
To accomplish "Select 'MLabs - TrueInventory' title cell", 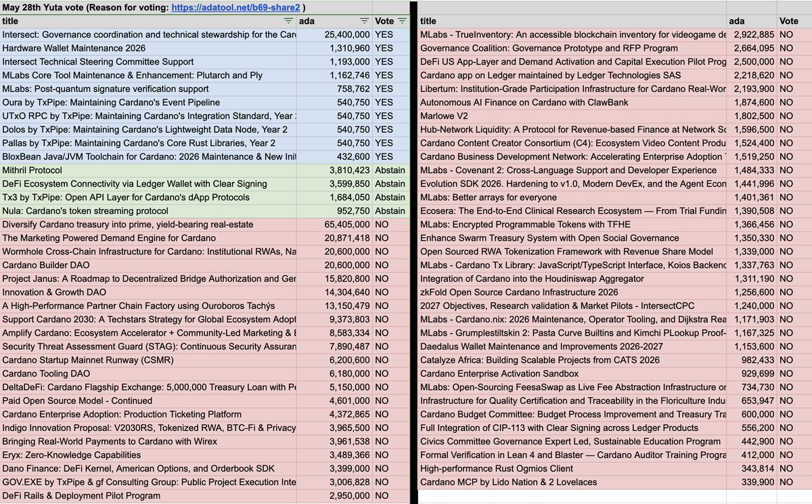I will click(x=574, y=35).
